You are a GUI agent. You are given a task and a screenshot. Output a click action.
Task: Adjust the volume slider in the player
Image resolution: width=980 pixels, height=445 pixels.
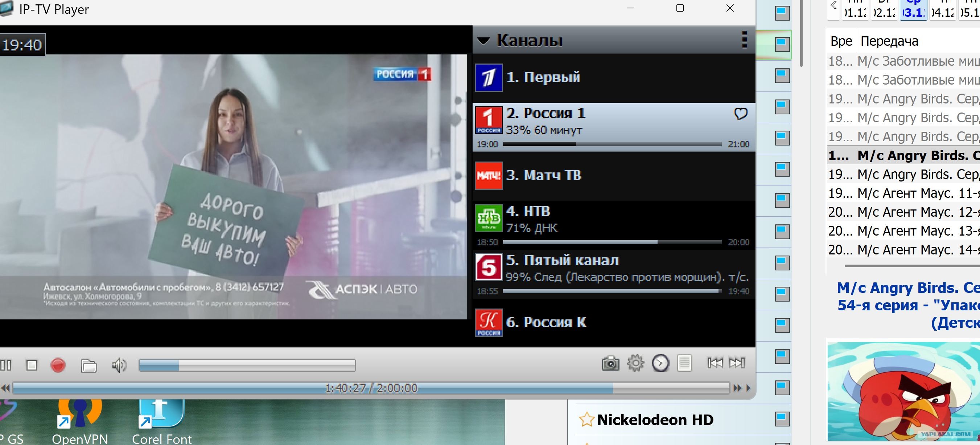(247, 365)
